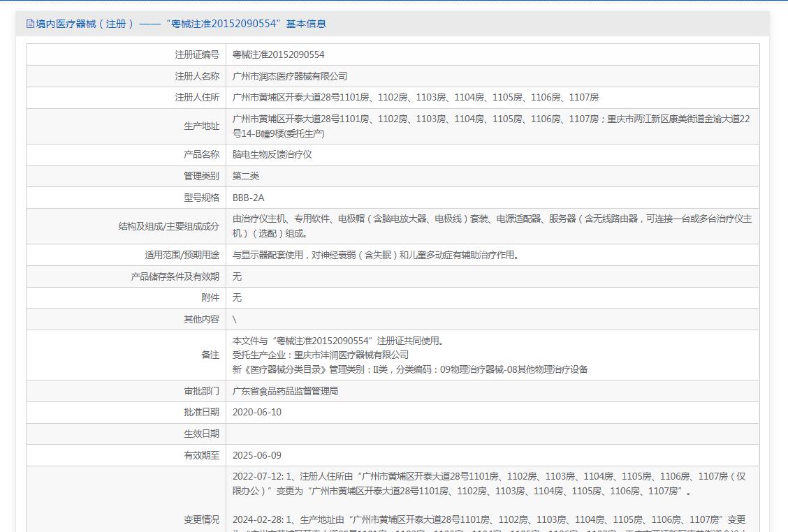Click the 附件 row label
The height and width of the screenshot is (532, 788).
pos(210,297)
